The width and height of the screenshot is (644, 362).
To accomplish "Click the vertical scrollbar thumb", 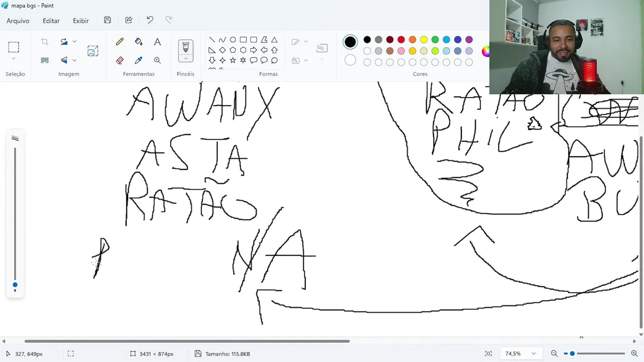I will tap(640, 232).
